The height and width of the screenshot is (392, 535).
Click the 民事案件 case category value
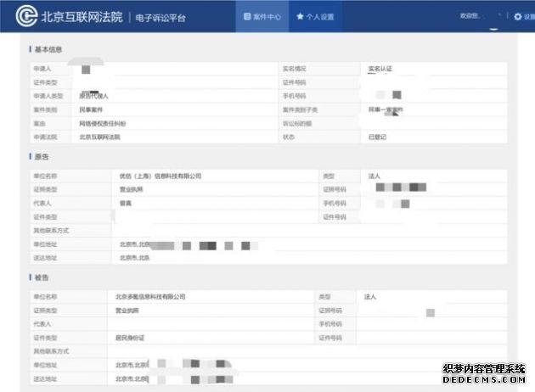(x=92, y=109)
